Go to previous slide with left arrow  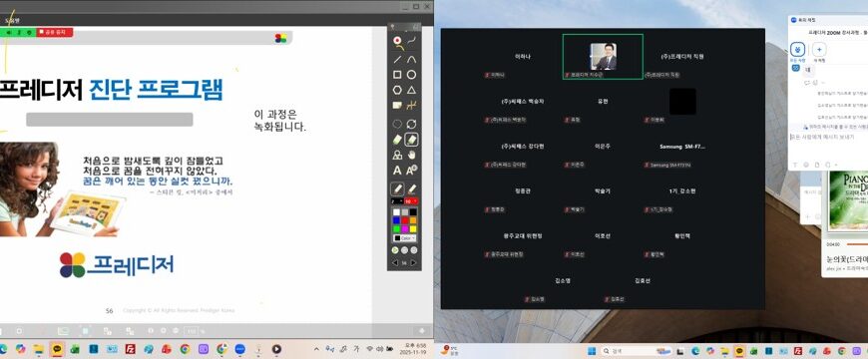395,263
